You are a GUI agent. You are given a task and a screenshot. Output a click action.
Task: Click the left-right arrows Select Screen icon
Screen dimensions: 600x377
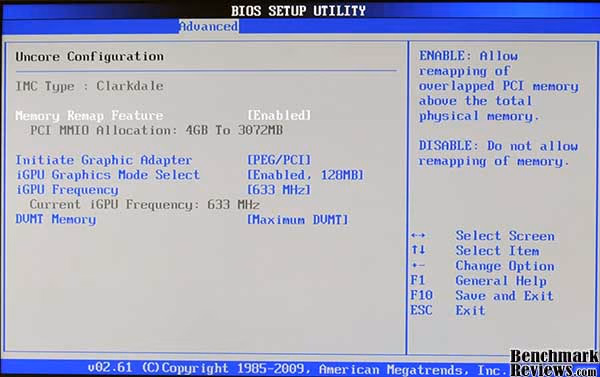[x=418, y=235]
